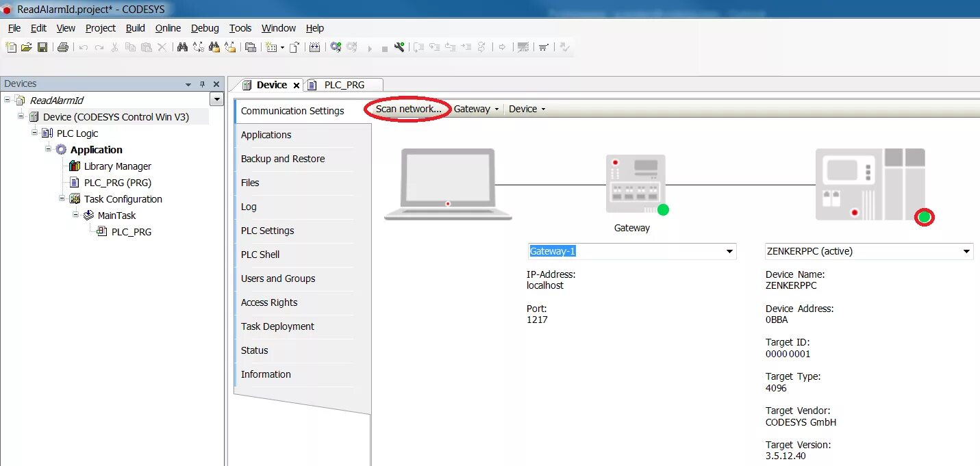
Task: Collapse the ReadAlarmId tree node
Action: [x=8, y=100]
